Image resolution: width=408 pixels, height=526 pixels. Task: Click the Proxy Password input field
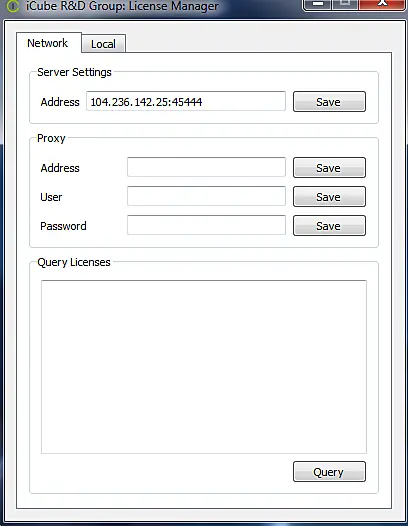click(x=206, y=225)
